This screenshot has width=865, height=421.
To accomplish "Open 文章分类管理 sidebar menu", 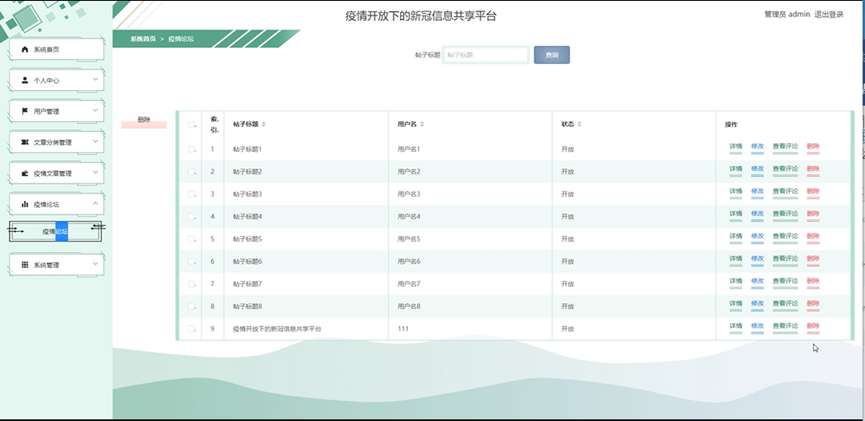I will pyautogui.click(x=57, y=142).
